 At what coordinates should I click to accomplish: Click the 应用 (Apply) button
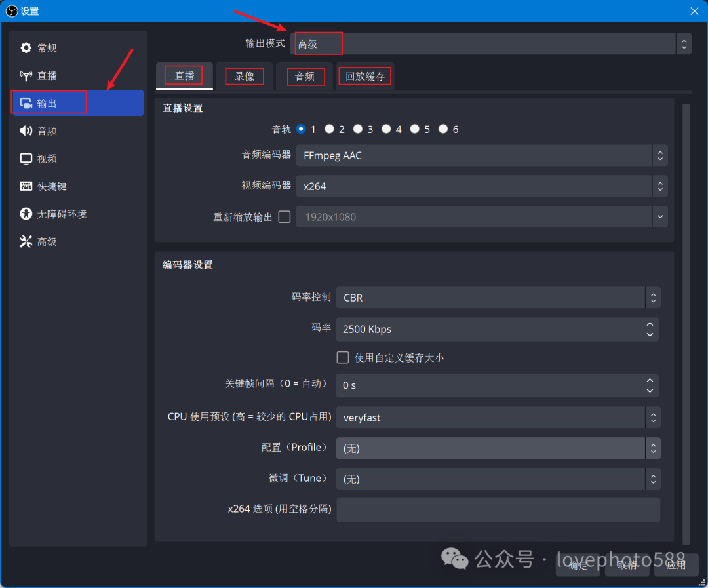(x=676, y=565)
